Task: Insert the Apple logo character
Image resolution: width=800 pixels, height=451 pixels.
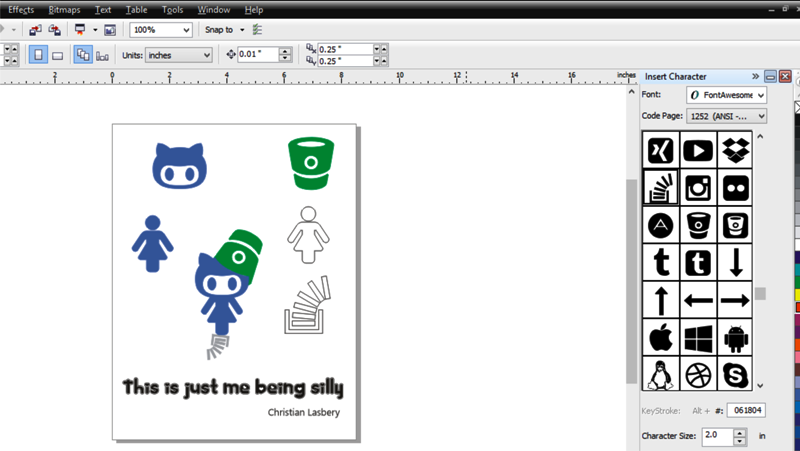Action: pyautogui.click(x=661, y=337)
